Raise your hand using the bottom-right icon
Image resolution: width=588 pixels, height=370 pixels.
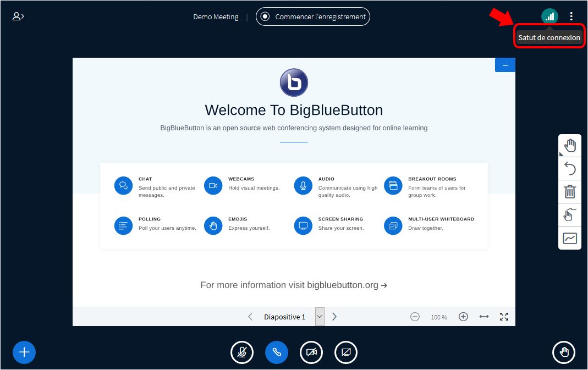tap(564, 352)
